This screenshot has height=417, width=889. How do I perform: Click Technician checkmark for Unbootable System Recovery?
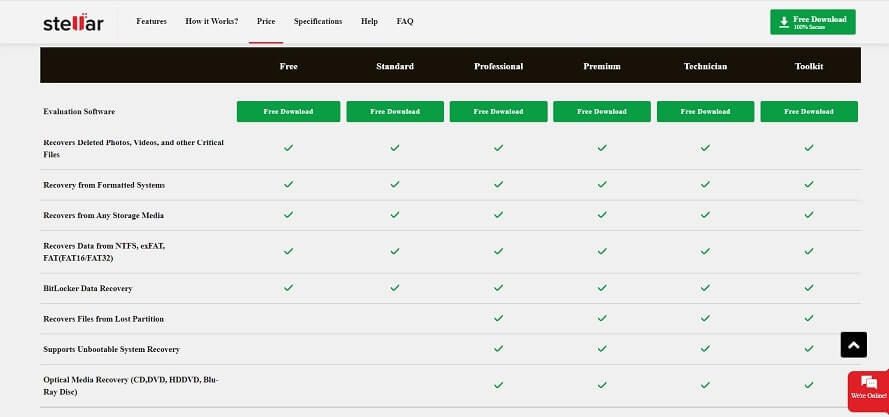pyautogui.click(x=705, y=348)
